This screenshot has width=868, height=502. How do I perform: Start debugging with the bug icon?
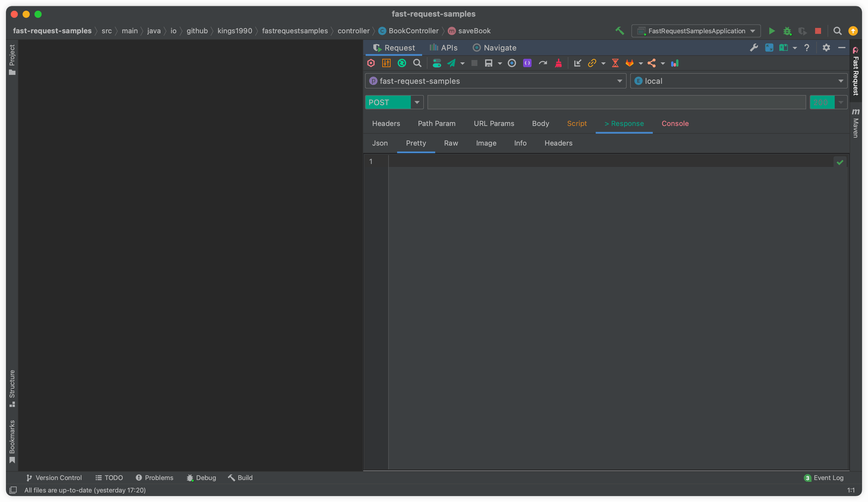pyautogui.click(x=787, y=31)
